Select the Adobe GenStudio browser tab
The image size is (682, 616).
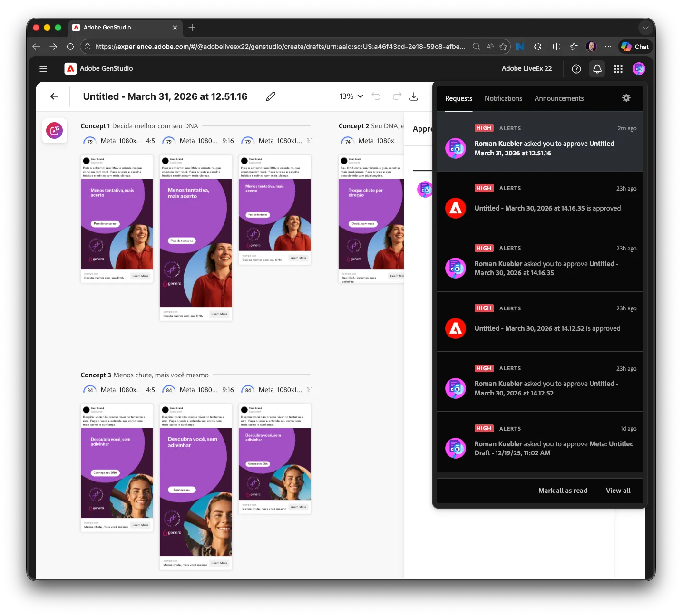126,28
